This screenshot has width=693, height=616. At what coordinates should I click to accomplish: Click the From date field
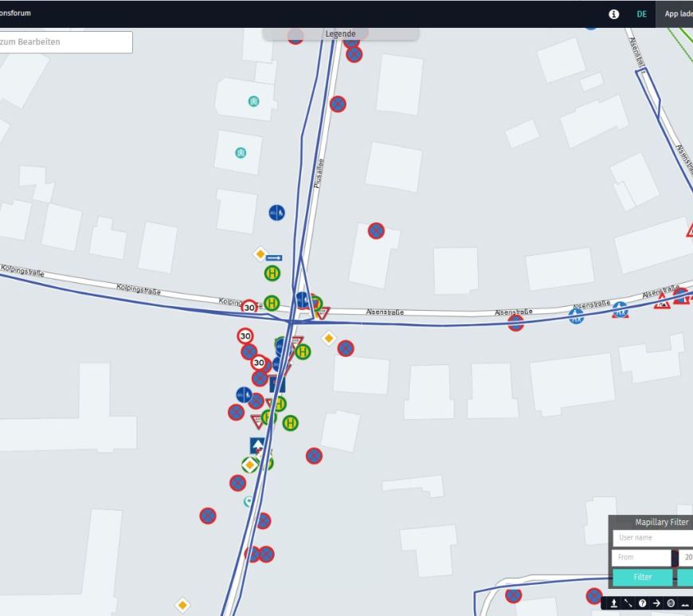(641, 558)
